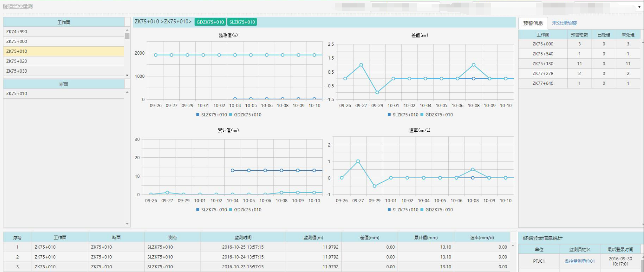Click the 测点 column header
Screen dimensions: 644x272
(173, 237)
